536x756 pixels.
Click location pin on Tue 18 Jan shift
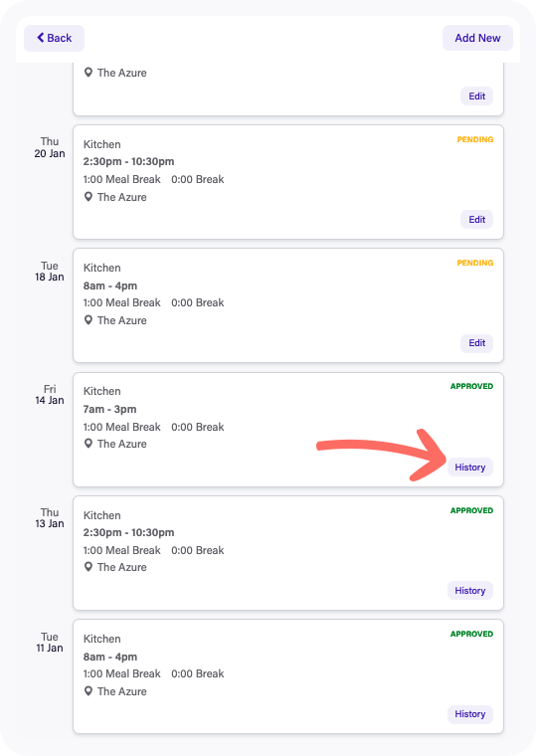click(89, 320)
